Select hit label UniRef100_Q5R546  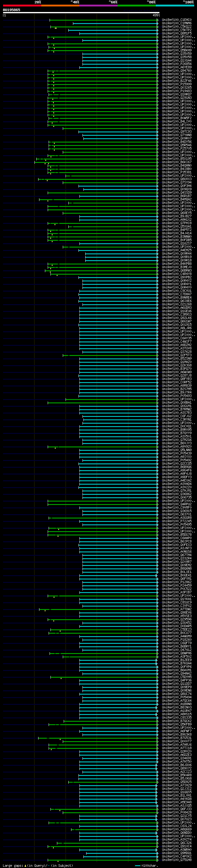(x=176, y=145)
